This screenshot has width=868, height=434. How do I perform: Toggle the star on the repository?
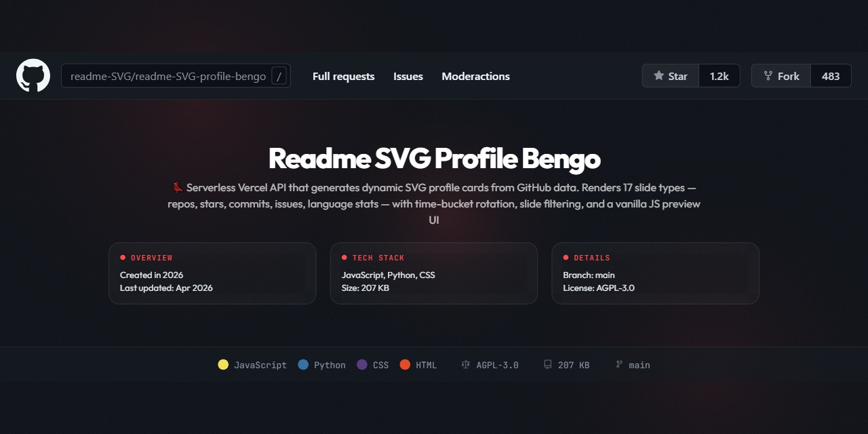tap(670, 75)
